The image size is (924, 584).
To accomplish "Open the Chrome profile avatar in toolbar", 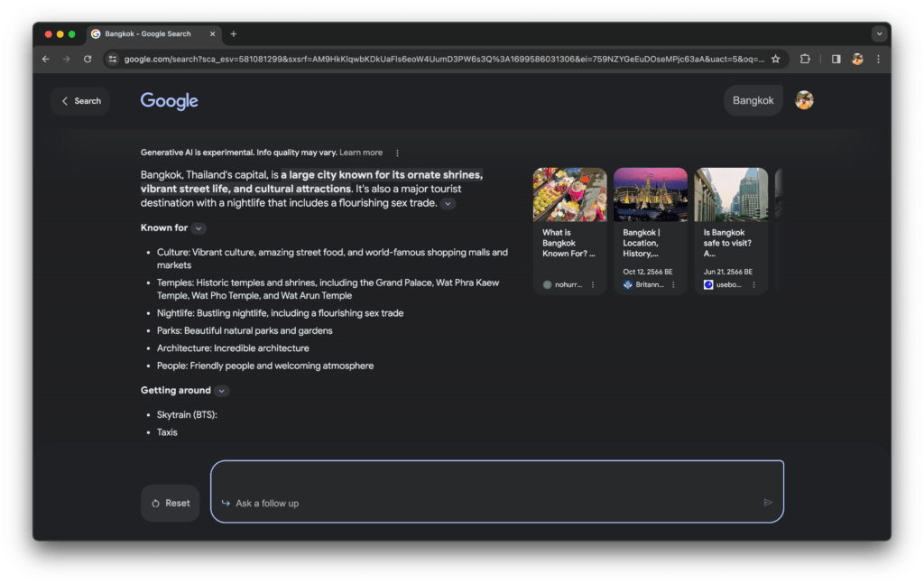I will [857, 59].
